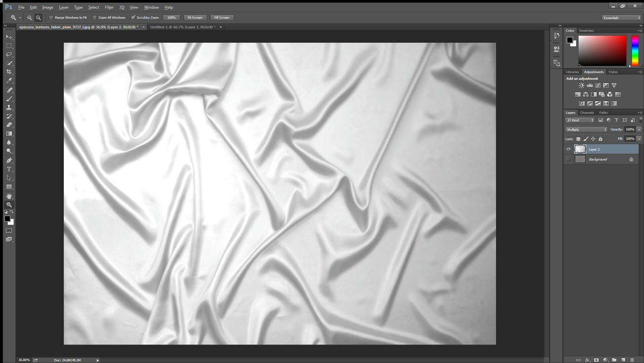This screenshot has height=363, width=644.
Task: Select the Pen tool
Action: (x=9, y=160)
